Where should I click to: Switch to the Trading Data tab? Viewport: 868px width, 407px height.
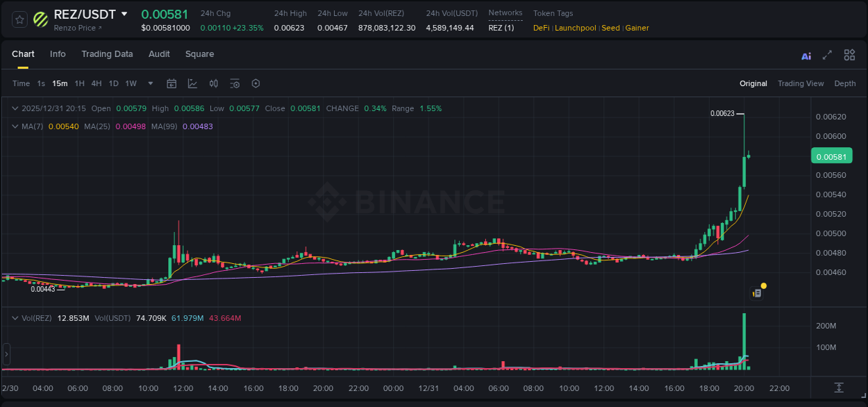click(107, 54)
